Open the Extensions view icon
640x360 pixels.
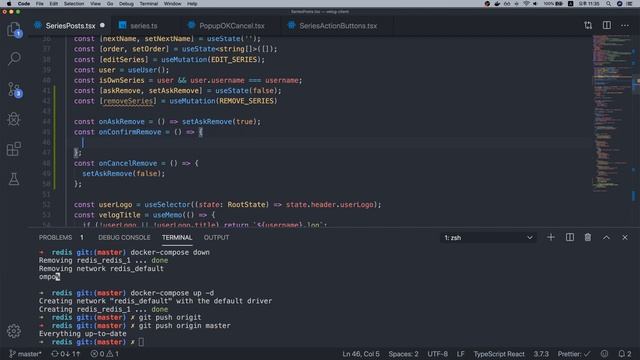click(14, 149)
